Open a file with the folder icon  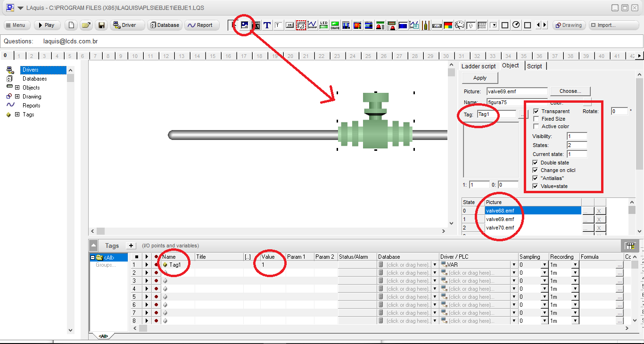coord(86,25)
